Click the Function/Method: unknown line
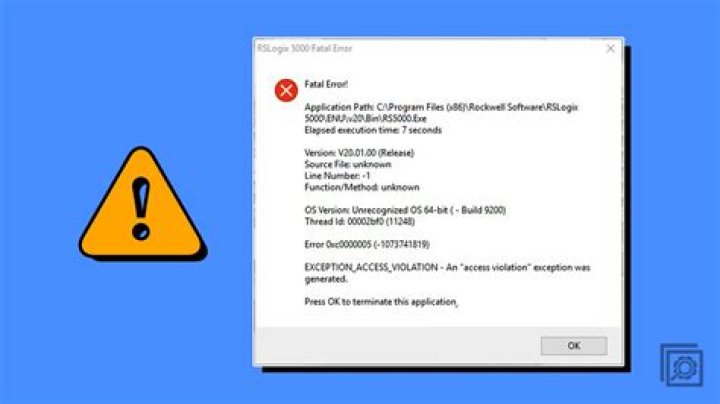720x404 pixels. pos(362,187)
